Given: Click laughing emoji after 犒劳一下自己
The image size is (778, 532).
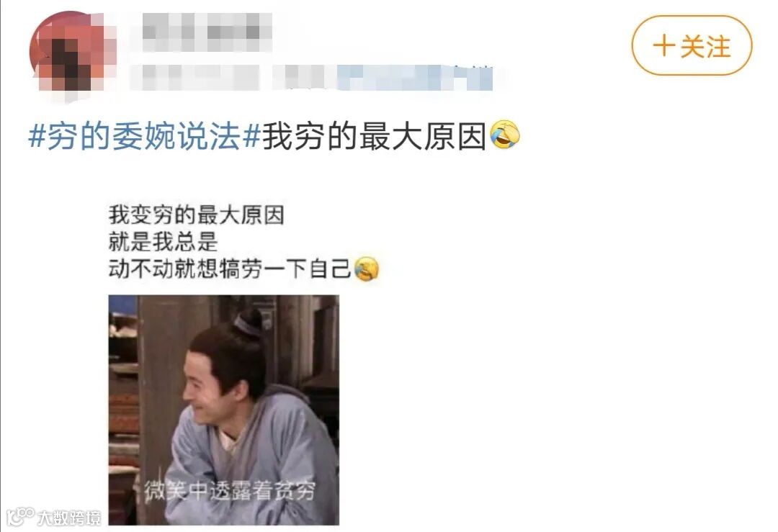Looking at the screenshot, I should pyautogui.click(x=367, y=269).
